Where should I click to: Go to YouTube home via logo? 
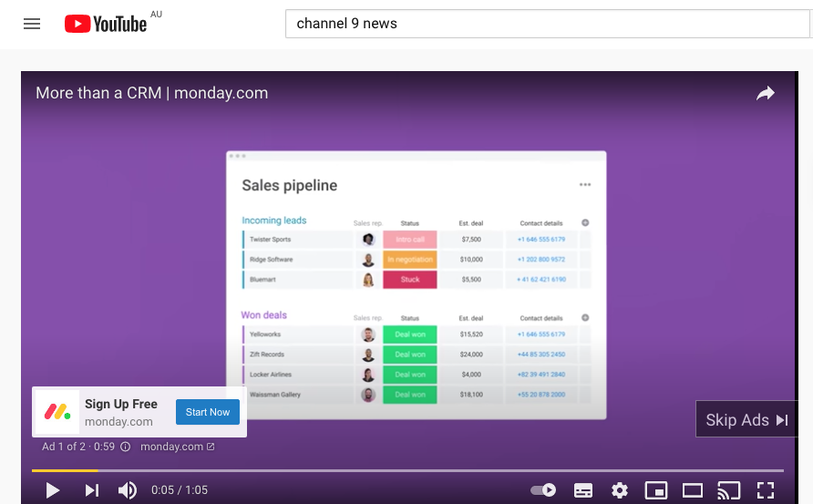105,24
